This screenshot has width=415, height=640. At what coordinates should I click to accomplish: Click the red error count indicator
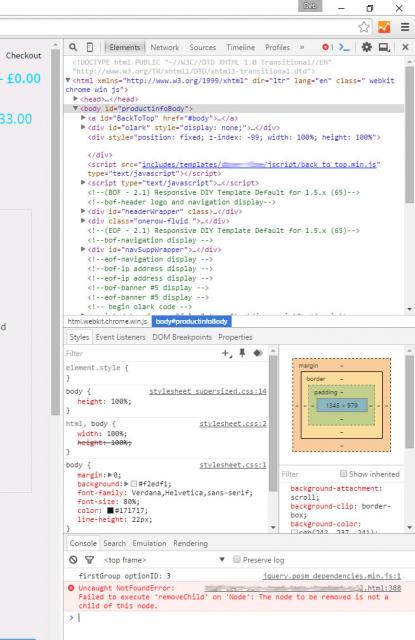coord(327,47)
